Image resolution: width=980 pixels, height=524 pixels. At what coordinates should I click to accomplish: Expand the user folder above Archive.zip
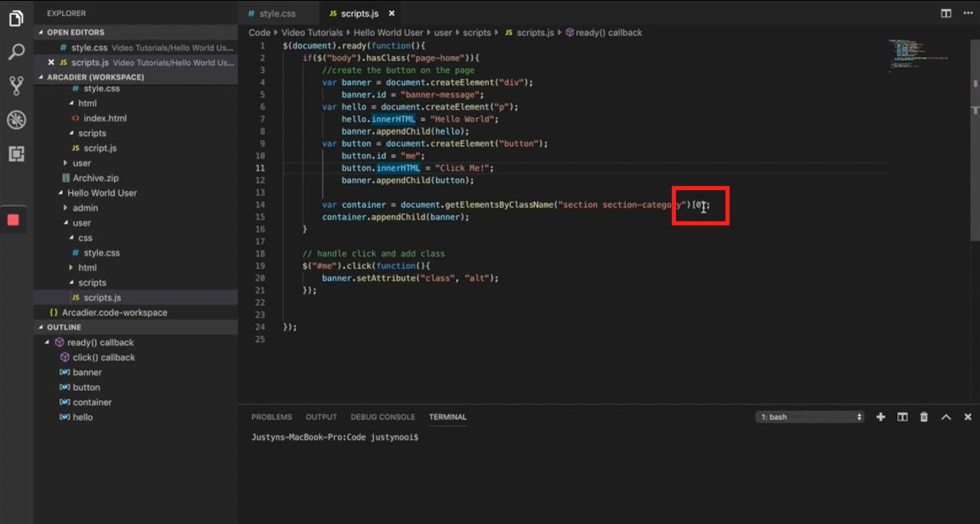81,163
